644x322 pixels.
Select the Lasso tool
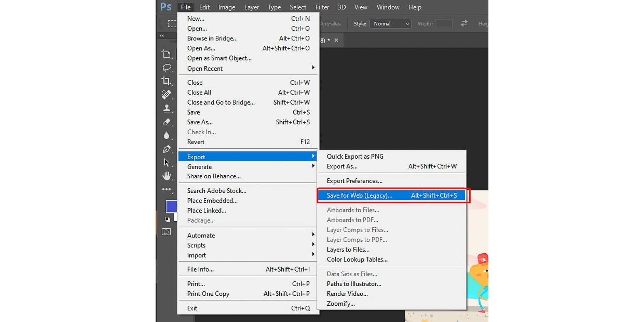pyautogui.click(x=166, y=68)
